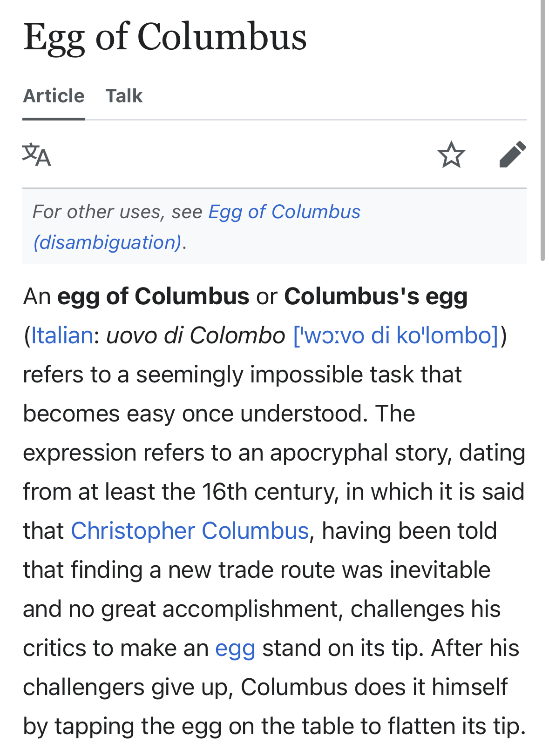
Task: Follow the Italian language link
Action: click(62, 335)
